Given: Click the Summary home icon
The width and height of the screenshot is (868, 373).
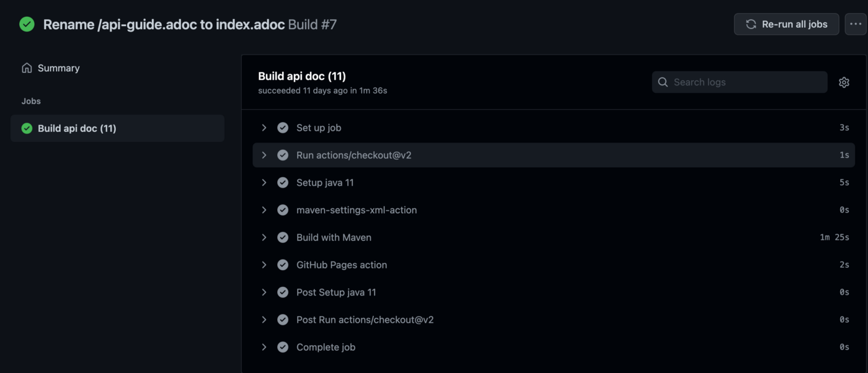Looking at the screenshot, I should click(27, 68).
